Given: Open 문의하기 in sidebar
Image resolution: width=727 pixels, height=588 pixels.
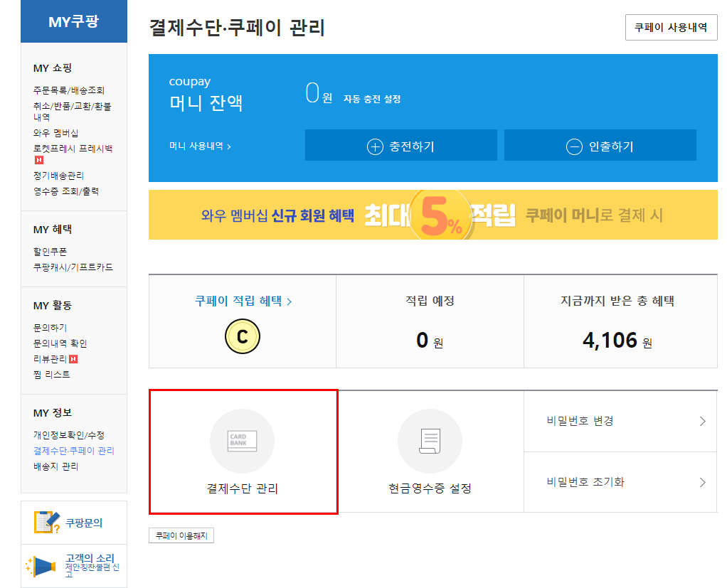Looking at the screenshot, I should tap(50, 328).
